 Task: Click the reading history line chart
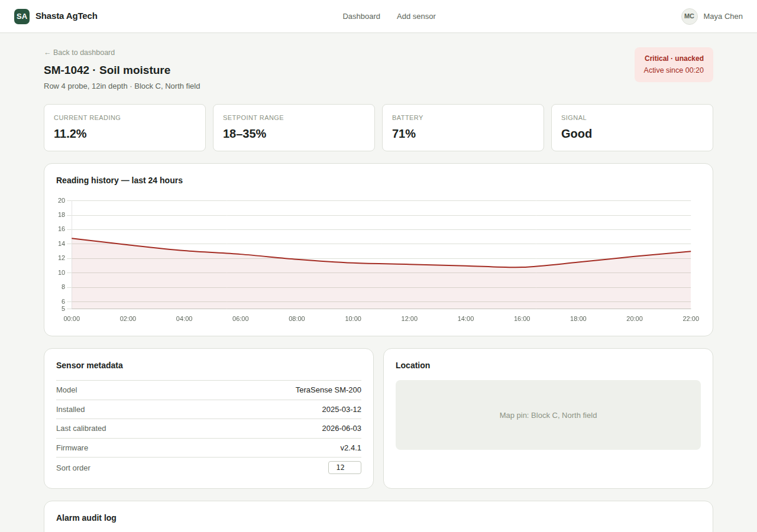[x=378, y=260]
